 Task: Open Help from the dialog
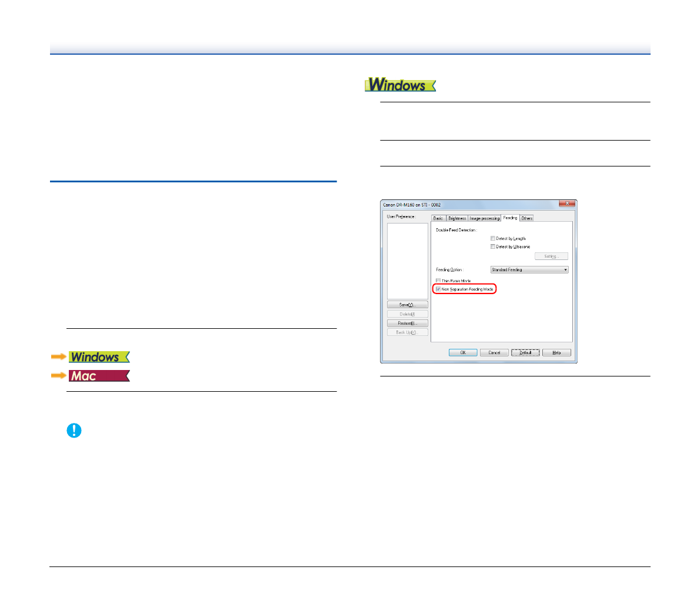click(556, 352)
